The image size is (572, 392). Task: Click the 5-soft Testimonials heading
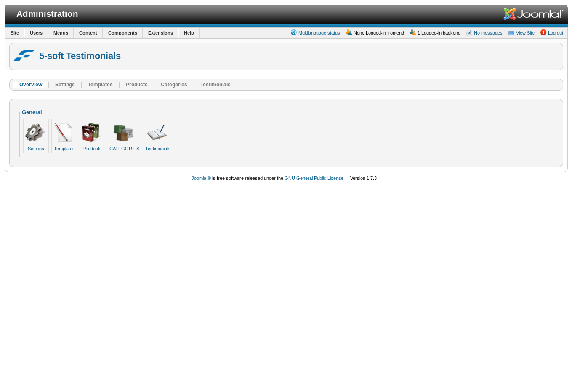(x=80, y=56)
